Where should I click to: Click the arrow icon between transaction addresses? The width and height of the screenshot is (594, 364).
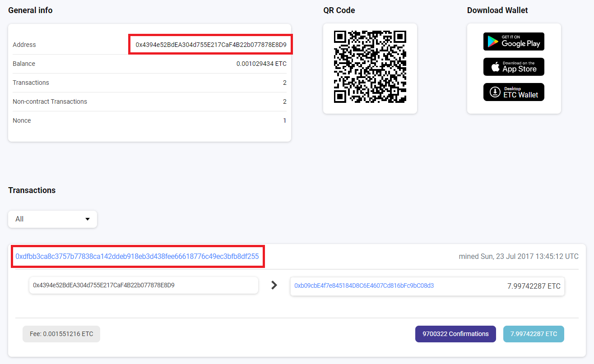(274, 285)
